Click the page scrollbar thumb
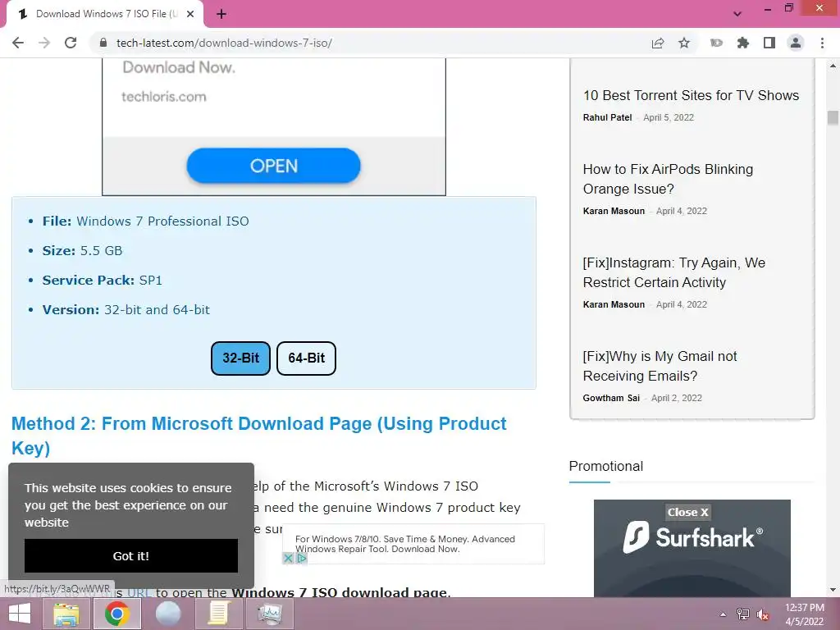Screen dimensions: 840x630 pyautogui.click(x=833, y=117)
